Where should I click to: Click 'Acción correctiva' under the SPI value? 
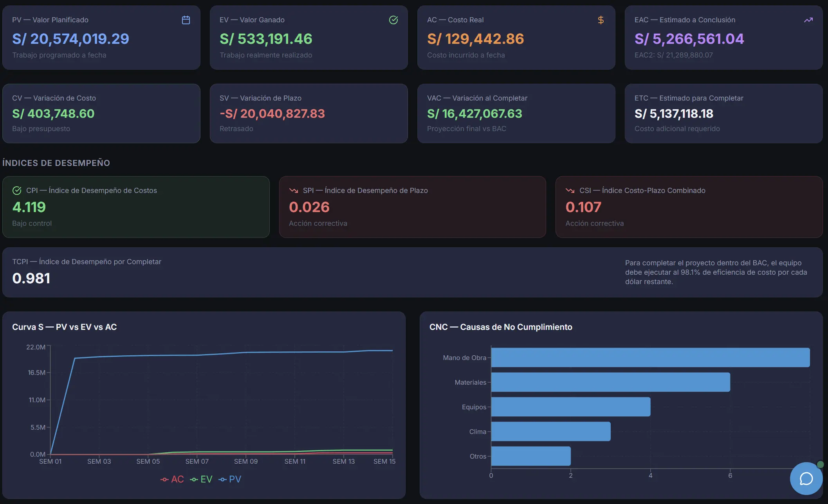(318, 223)
